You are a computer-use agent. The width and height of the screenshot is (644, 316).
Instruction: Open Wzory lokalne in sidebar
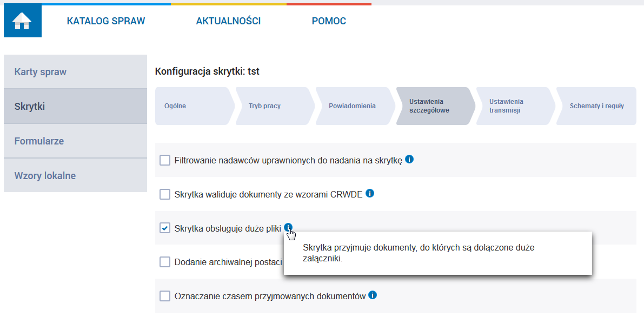pyautogui.click(x=75, y=175)
